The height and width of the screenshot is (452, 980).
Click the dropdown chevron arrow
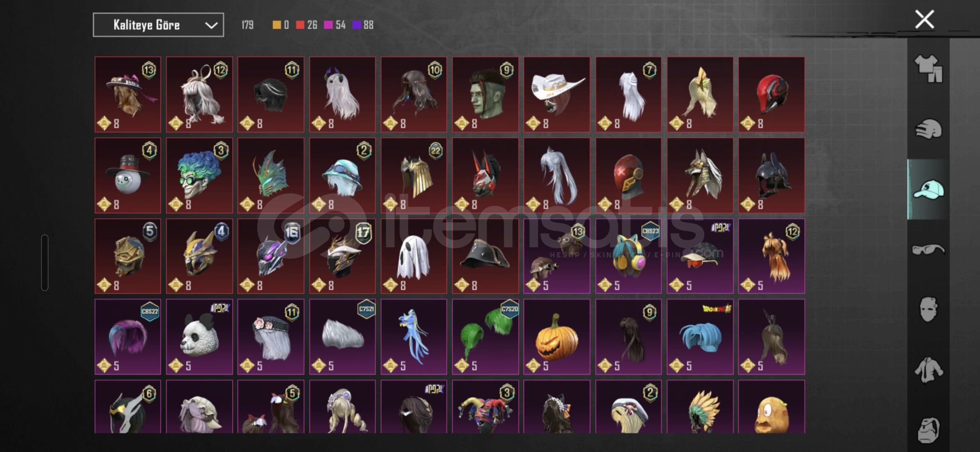211,26
